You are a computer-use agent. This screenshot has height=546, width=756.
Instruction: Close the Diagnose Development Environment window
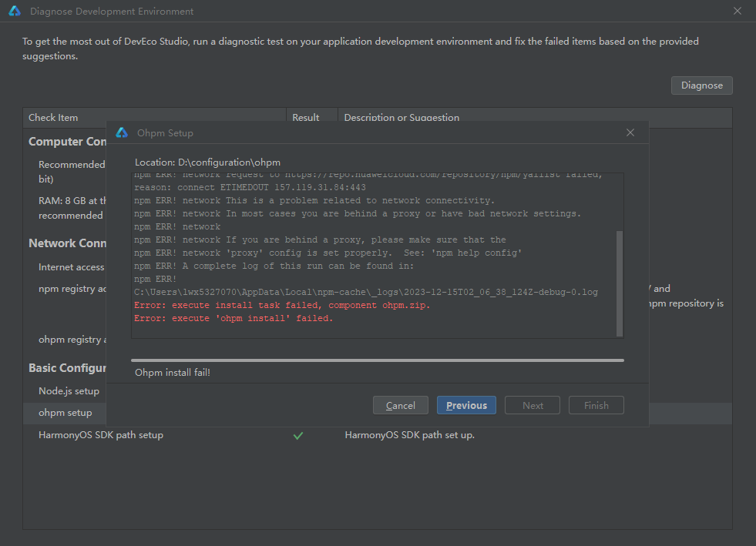(738, 11)
